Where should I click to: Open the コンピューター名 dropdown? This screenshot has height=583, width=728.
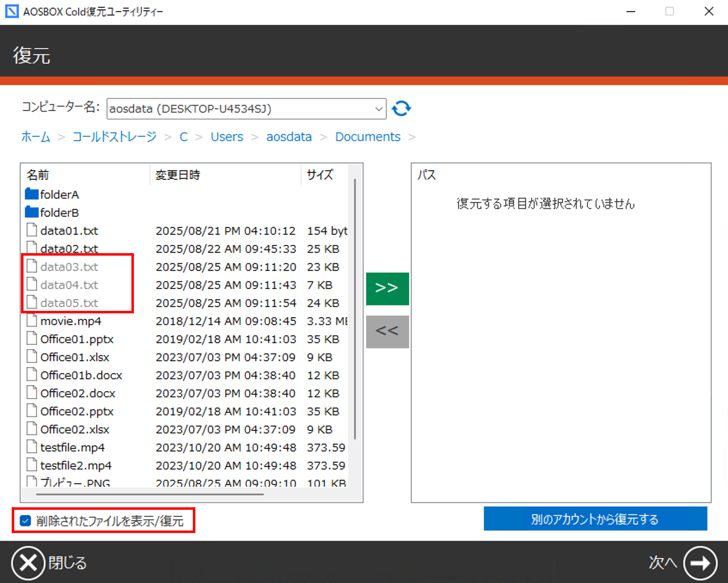[378, 109]
